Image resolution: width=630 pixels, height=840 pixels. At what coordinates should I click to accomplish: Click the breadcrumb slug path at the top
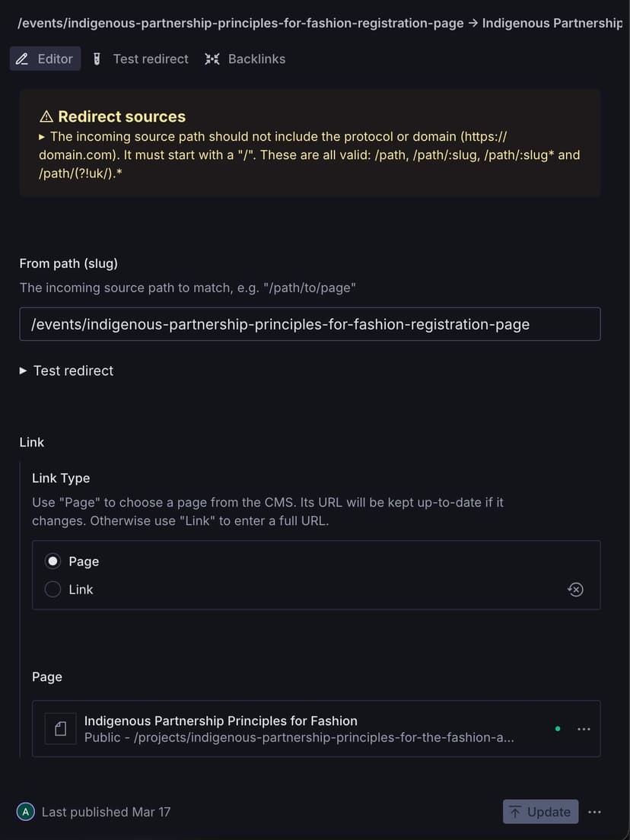coord(241,23)
